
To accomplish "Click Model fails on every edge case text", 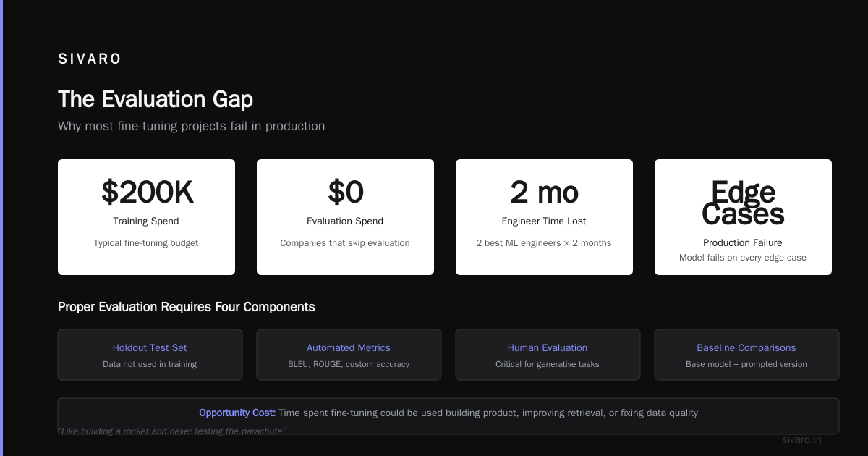I will click(x=743, y=258).
